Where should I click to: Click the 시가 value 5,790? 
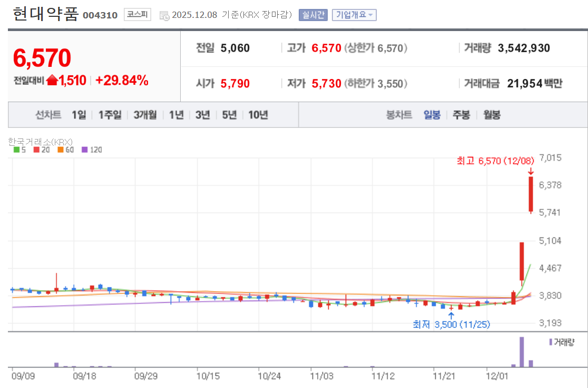click(x=235, y=83)
